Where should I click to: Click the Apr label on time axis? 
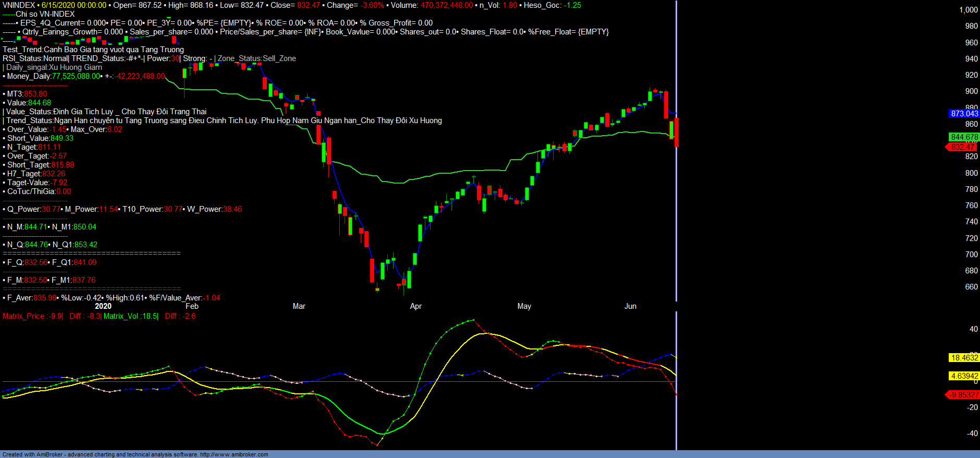click(415, 306)
